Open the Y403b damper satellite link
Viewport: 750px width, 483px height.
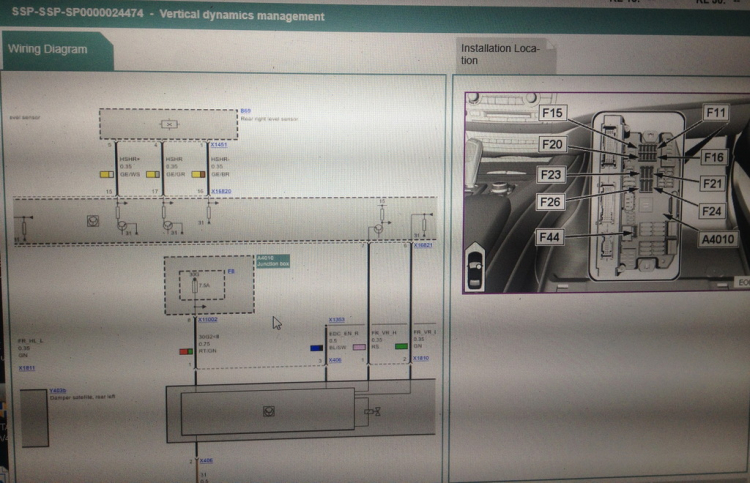(x=58, y=391)
